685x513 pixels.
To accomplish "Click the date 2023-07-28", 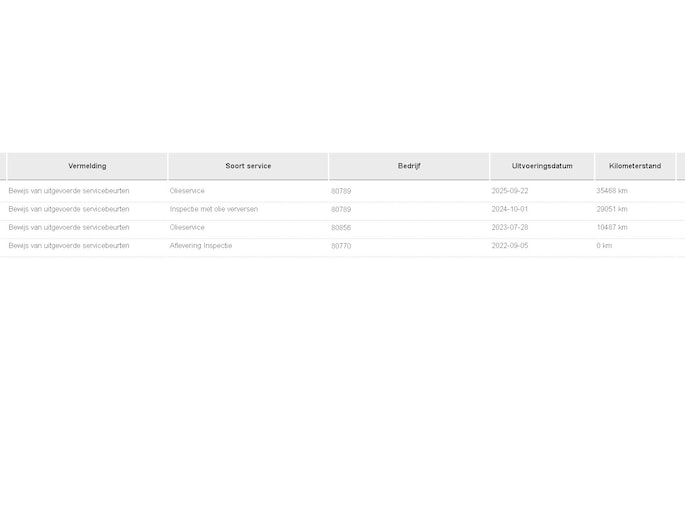I will click(x=510, y=227).
